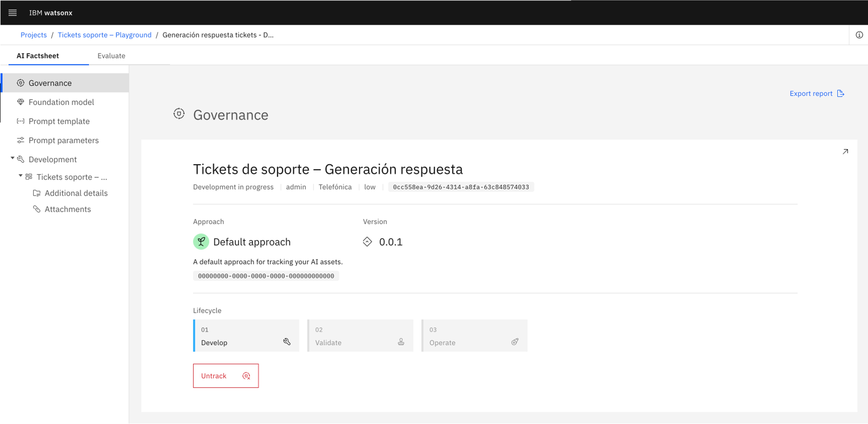Collapse the Tickets soporte tree node
Viewport: 868px width, 424px height.
point(21,176)
